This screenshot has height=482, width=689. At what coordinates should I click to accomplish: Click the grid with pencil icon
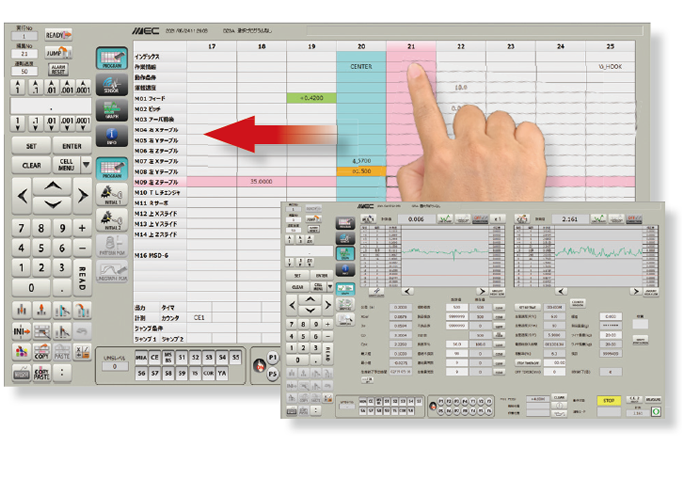(42, 331)
